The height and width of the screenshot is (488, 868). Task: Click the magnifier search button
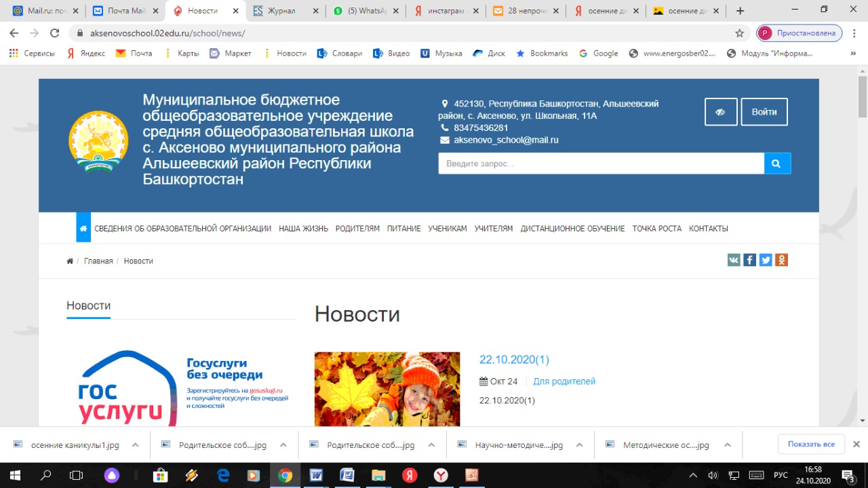tap(777, 164)
